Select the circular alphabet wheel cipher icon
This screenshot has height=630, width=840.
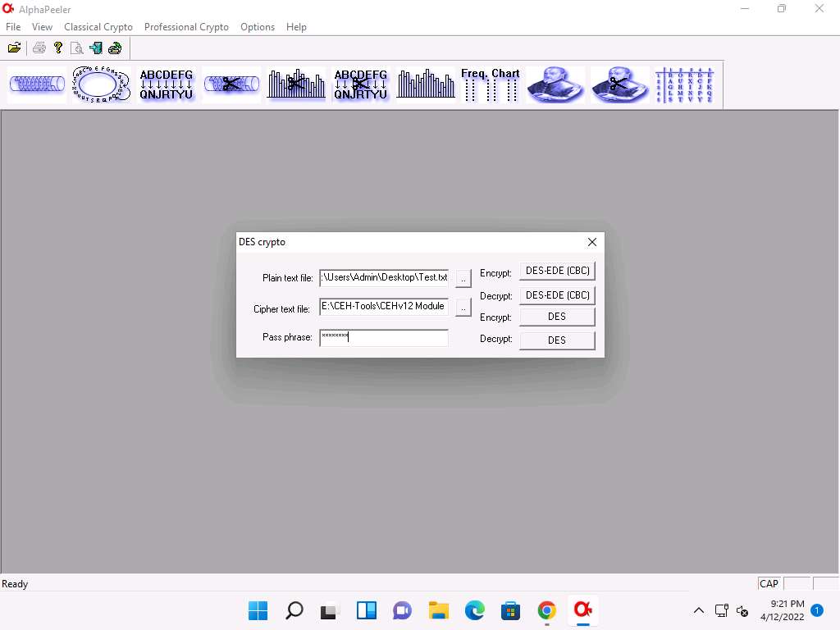[101, 84]
